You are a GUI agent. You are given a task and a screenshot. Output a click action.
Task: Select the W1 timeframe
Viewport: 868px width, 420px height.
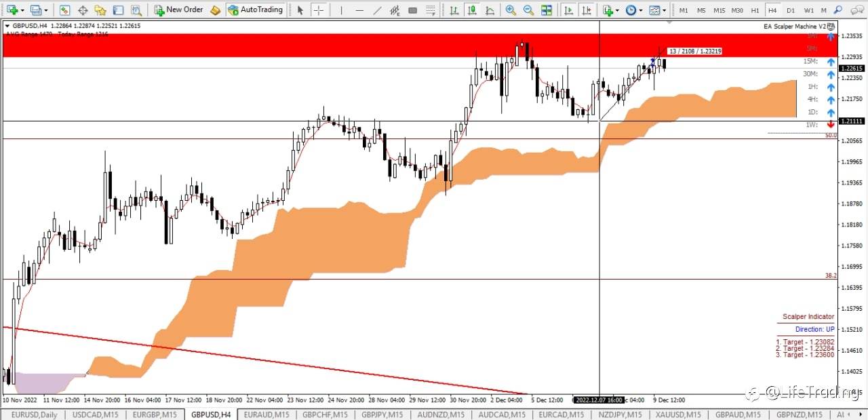point(809,10)
